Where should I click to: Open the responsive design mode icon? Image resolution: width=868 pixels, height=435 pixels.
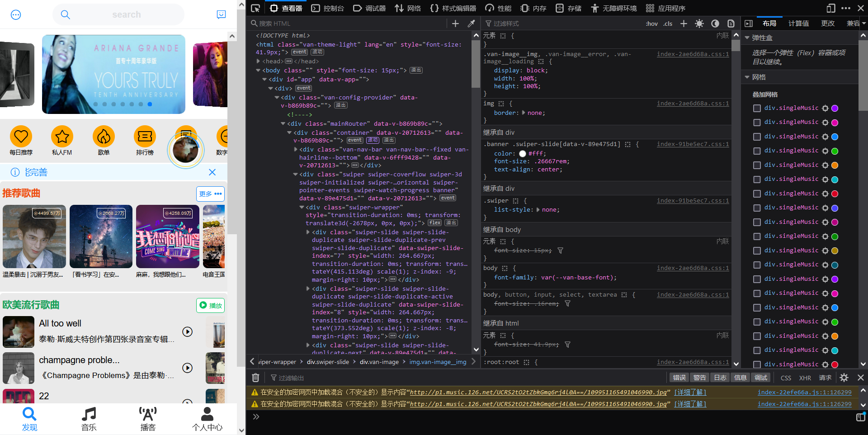coord(831,8)
